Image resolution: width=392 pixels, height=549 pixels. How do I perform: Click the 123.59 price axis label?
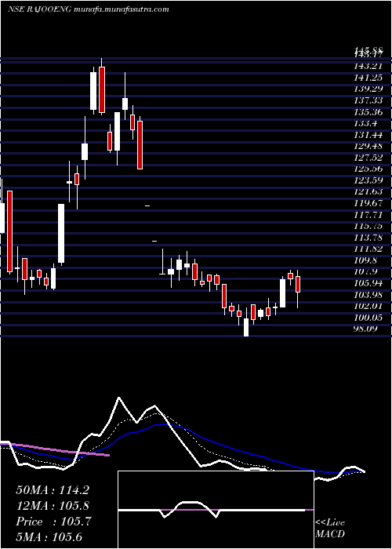click(x=368, y=180)
